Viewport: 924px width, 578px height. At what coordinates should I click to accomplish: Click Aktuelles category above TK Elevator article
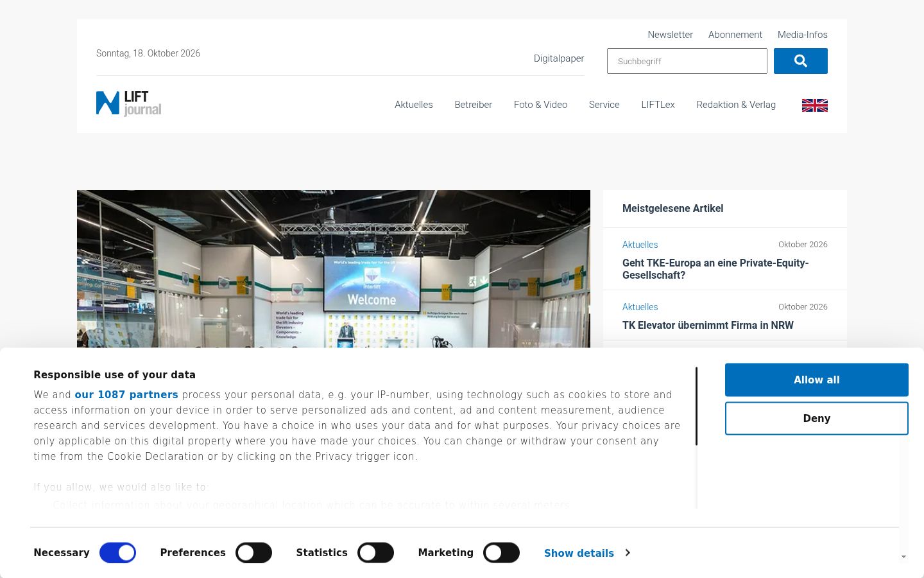pyautogui.click(x=640, y=307)
